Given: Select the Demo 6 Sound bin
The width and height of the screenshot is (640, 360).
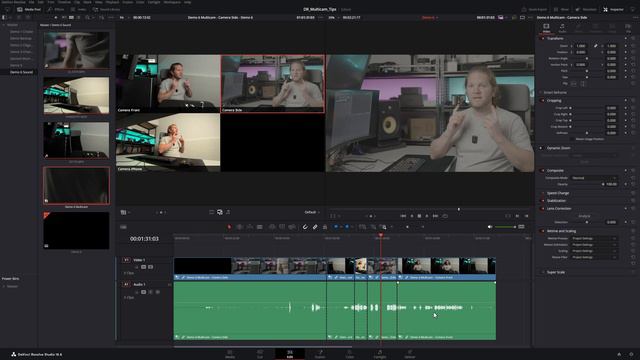Looking at the screenshot, I should coord(21,72).
